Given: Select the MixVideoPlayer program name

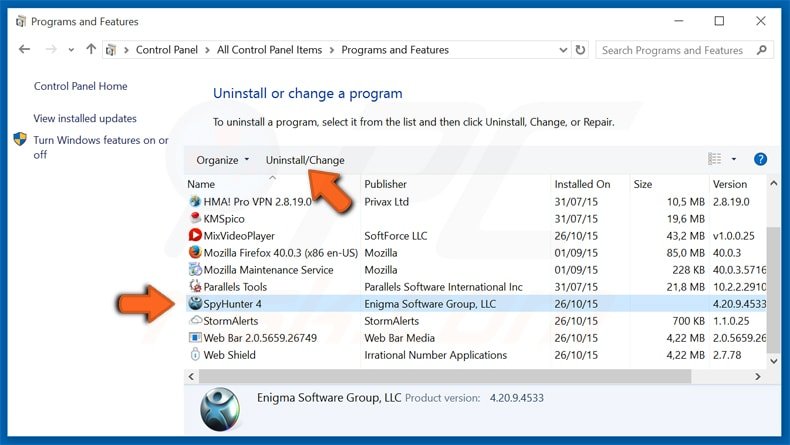Looking at the screenshot, I should (239, 236).
